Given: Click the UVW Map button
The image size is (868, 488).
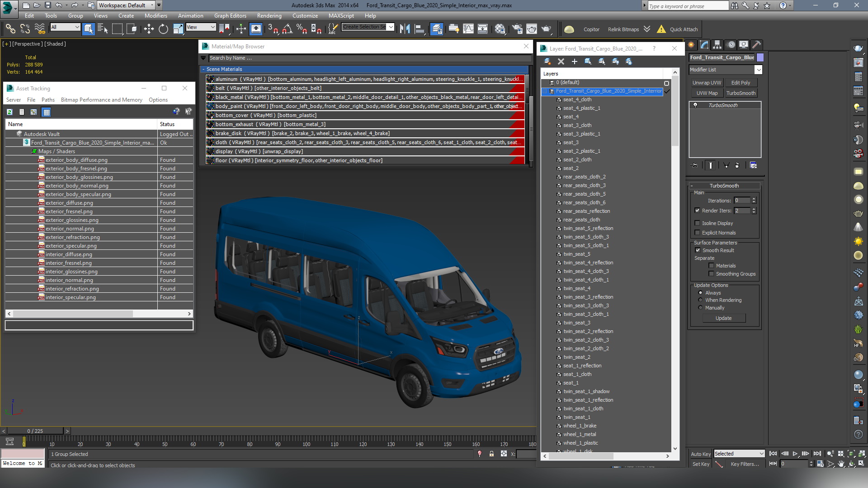Looking at the screenshot, I should [x=707, y=93].
